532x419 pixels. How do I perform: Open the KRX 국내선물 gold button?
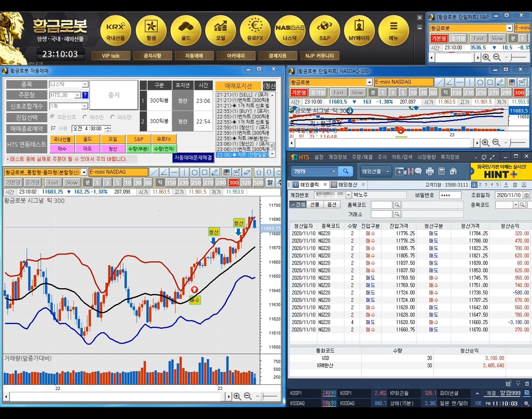pos(116,31)
